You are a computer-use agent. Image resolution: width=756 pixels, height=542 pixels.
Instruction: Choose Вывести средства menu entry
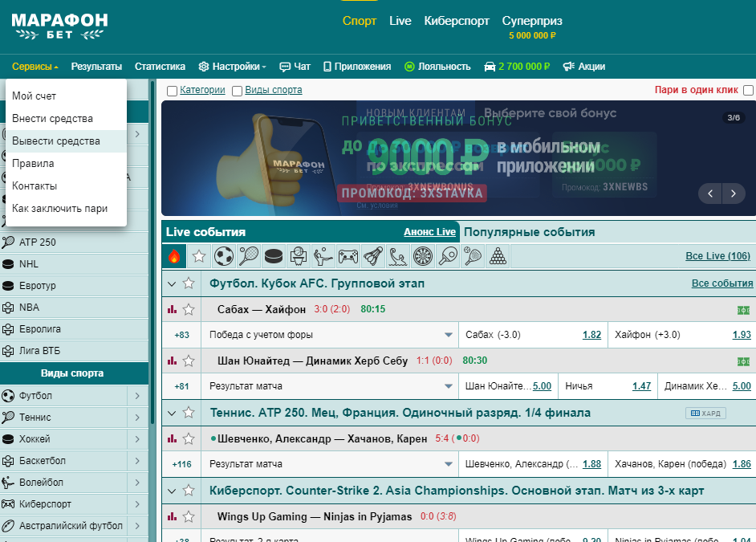(66, 141)
